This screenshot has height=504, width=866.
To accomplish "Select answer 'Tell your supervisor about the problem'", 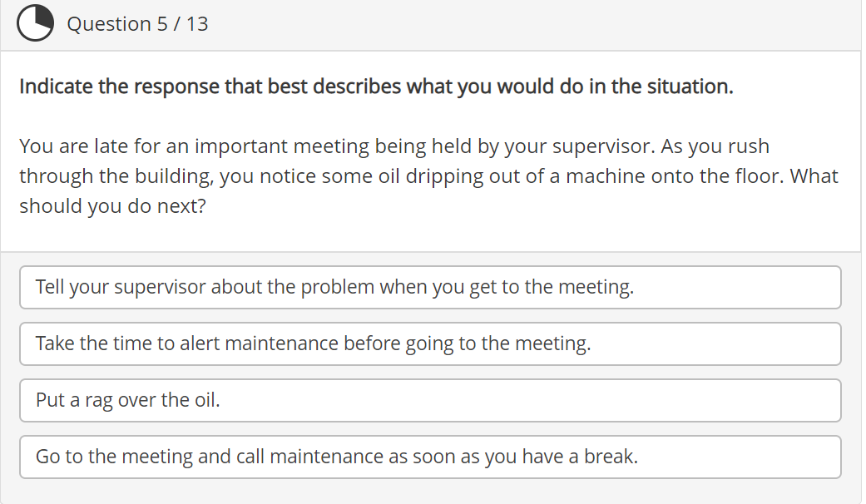I will coord(430,287).
